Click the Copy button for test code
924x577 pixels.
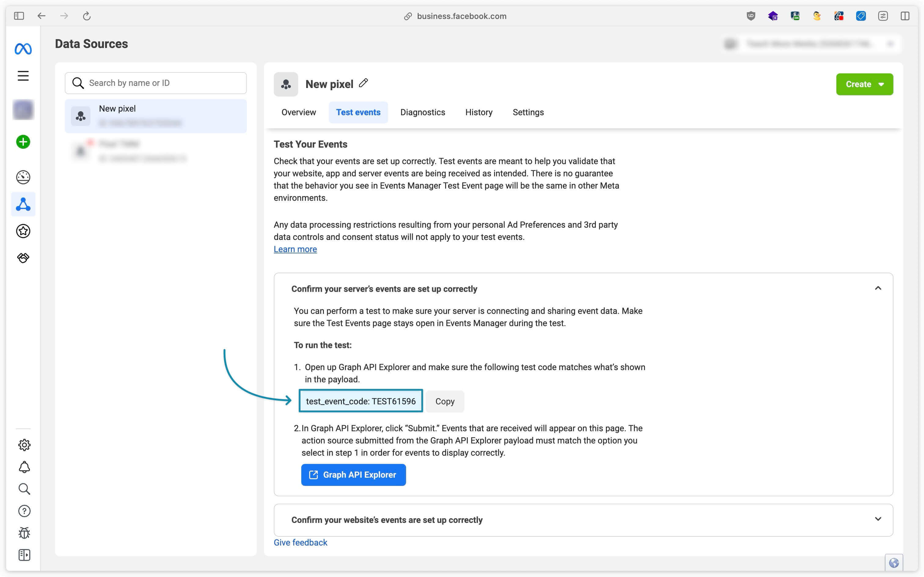(445, 401)
